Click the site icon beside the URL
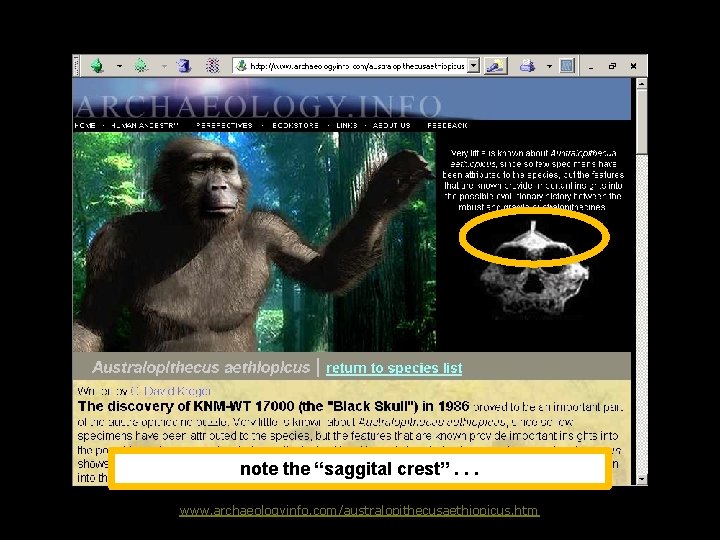The height and width of the screenshot is (540, 720). pyautogui.click(x=241, y=66)
